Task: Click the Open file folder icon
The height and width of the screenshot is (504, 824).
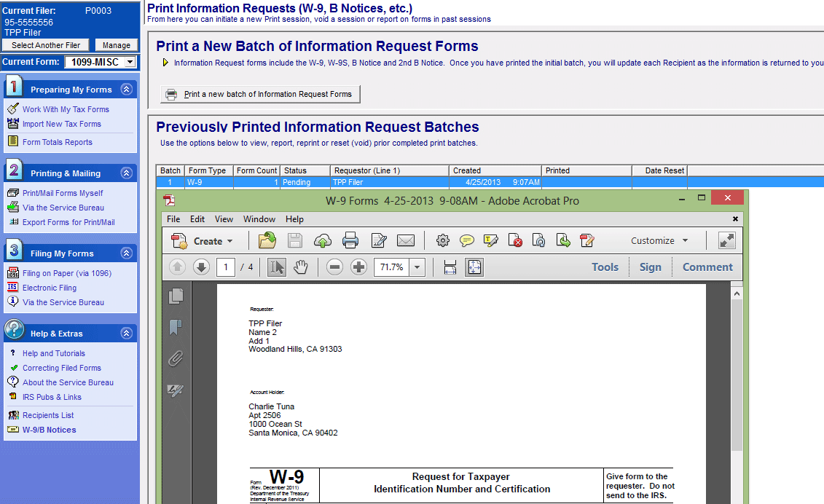Action: pos(267,240)
